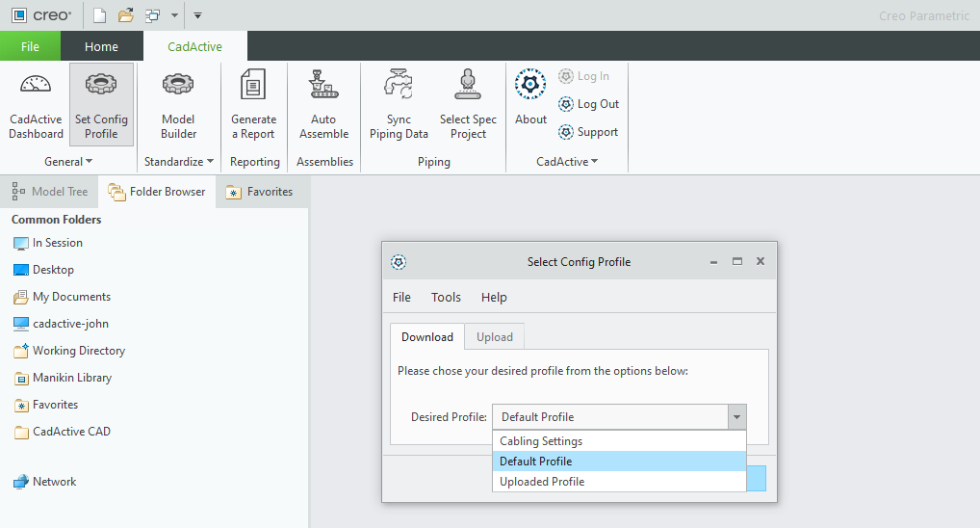
Task: Collapse the Desired Profile dropdown arrow
Action: (736, 416)
